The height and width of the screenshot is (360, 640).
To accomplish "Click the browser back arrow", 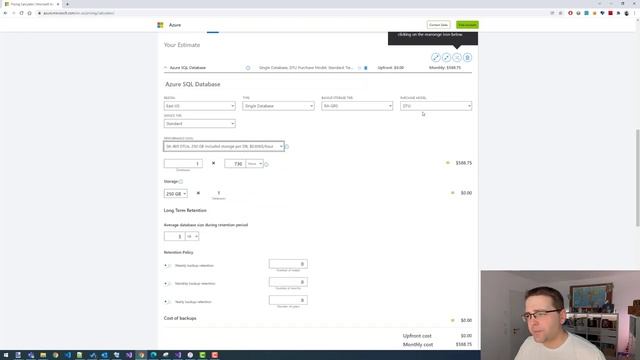I will [x=5, y=13].
